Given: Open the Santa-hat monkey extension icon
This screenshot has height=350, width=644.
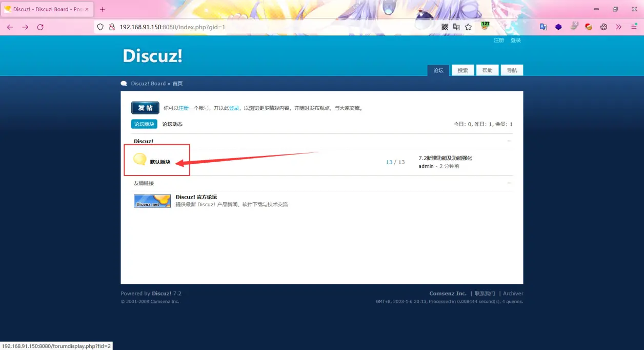Looking at the screenshot, I should 589,27.
